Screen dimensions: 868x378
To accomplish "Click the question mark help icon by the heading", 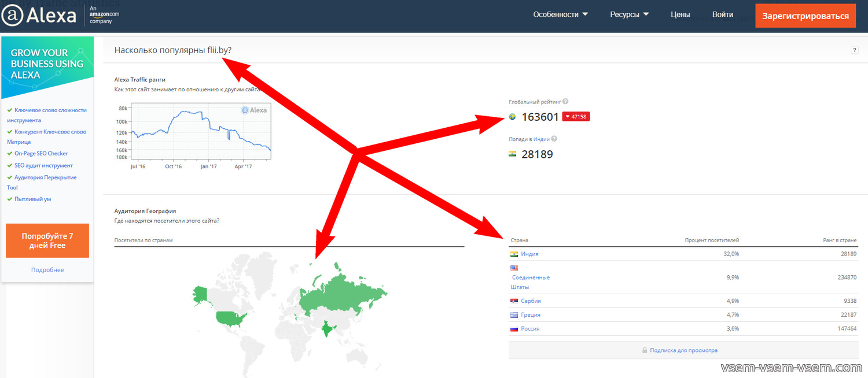I will coord(855,50).
